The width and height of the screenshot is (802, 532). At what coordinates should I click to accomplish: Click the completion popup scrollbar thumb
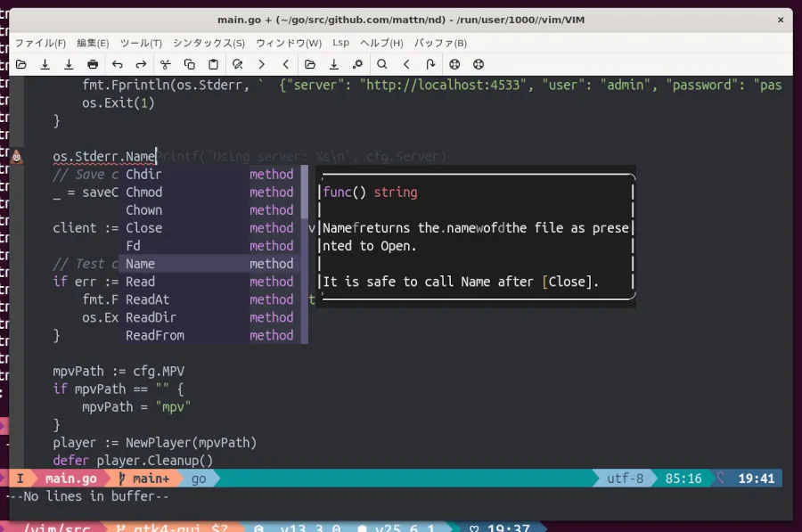(305, 192)
